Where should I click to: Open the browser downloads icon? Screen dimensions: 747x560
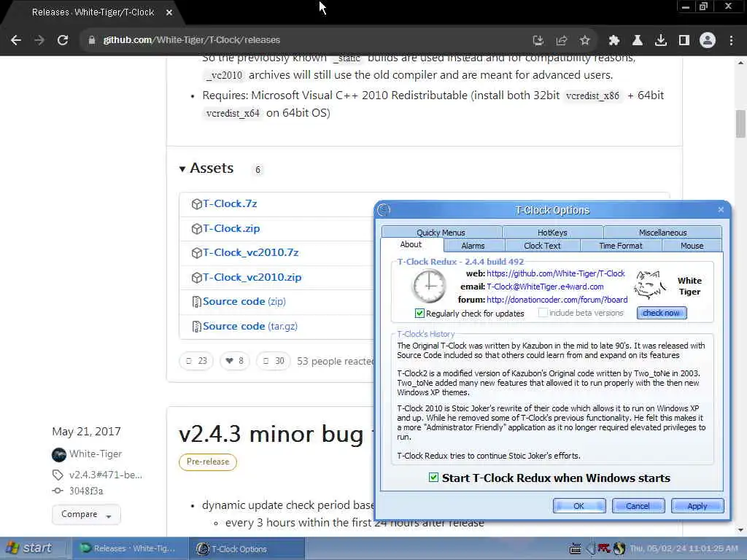[x=661, y=41]
